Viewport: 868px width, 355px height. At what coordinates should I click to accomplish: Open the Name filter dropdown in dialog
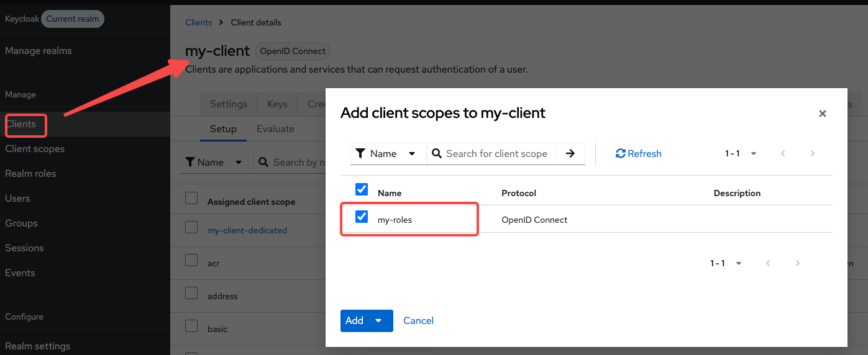point(388,154)
